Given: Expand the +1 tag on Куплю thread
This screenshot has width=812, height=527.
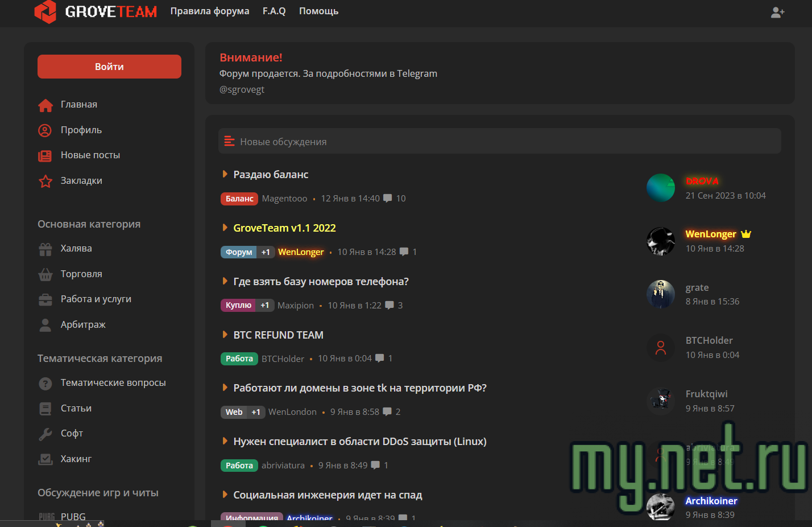Looking at the screenshot, I should pos(265,305).
